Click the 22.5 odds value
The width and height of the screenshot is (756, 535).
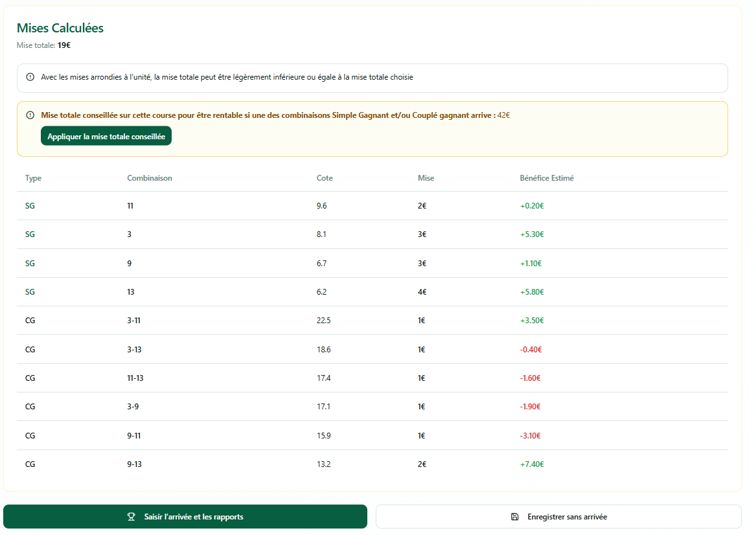323,321
